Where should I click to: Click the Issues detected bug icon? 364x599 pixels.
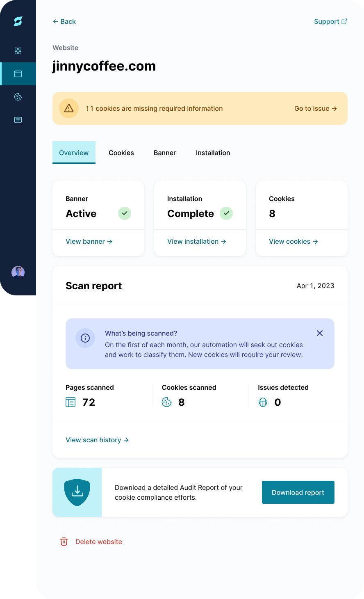pyautogui.click(x=263, y=402)
